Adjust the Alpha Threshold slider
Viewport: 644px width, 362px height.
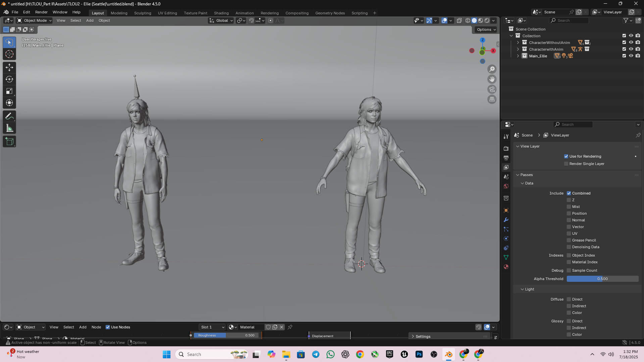point(602,279)
